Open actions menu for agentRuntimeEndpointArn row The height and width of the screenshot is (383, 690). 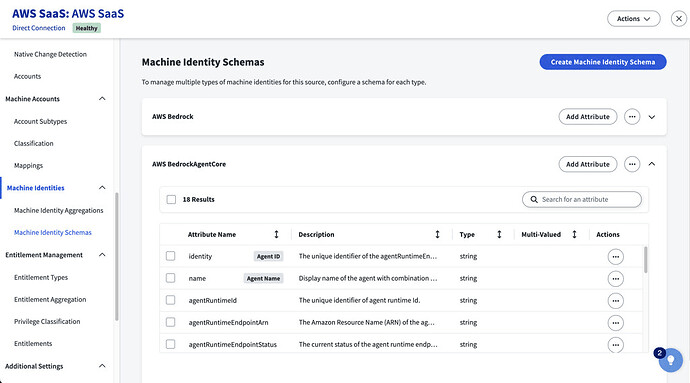tap(615, 323)
